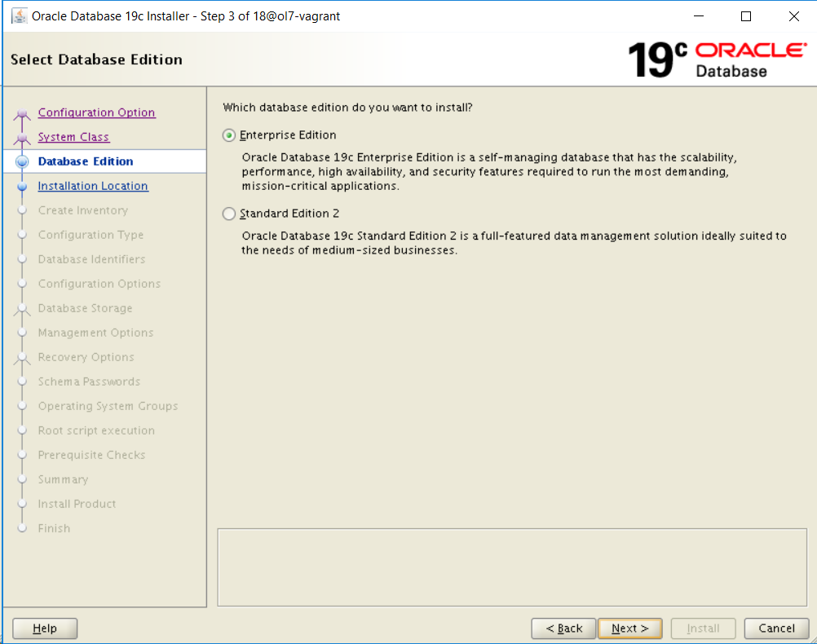Click the Installation Location step bullet

pyautogui.click(x=22, y=186)
